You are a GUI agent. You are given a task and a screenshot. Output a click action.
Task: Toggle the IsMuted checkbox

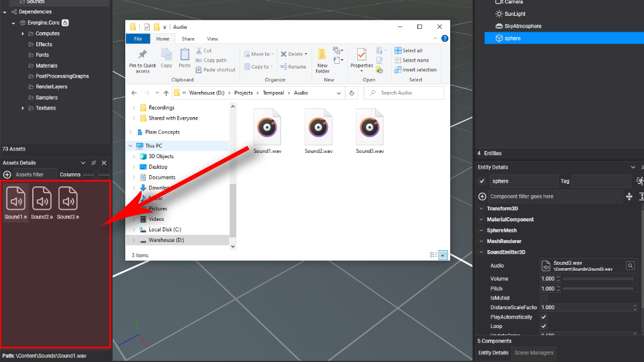point(543,298)
